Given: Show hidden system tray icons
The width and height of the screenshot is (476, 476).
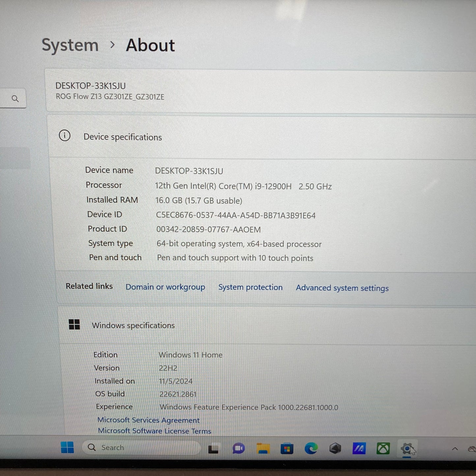Looking at the screenshot, I should pos(455,449).
